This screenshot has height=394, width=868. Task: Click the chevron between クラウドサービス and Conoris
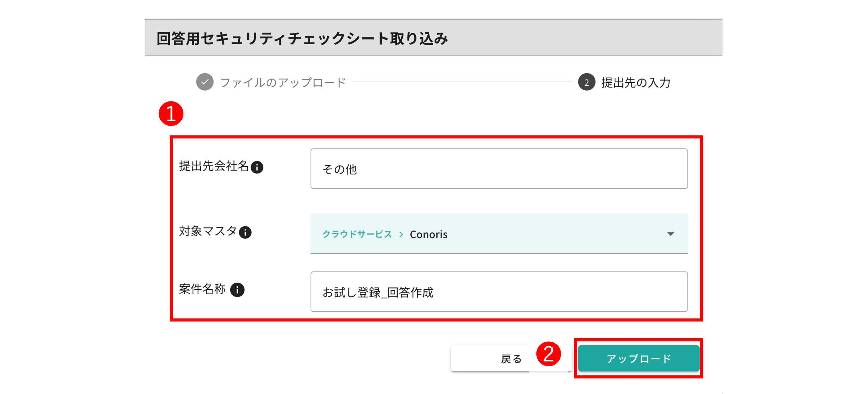coord(401,234)
